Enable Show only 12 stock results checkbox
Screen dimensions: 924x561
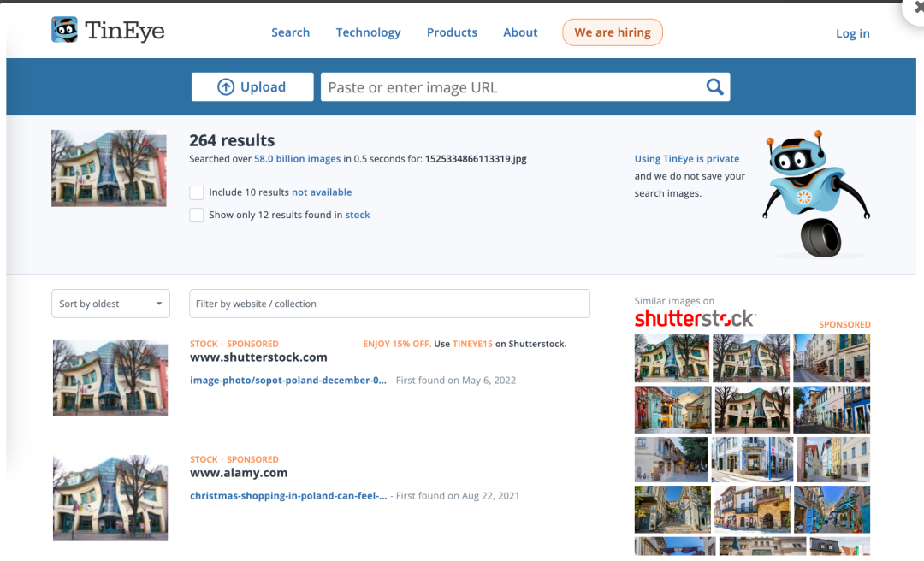pos(196,216)
